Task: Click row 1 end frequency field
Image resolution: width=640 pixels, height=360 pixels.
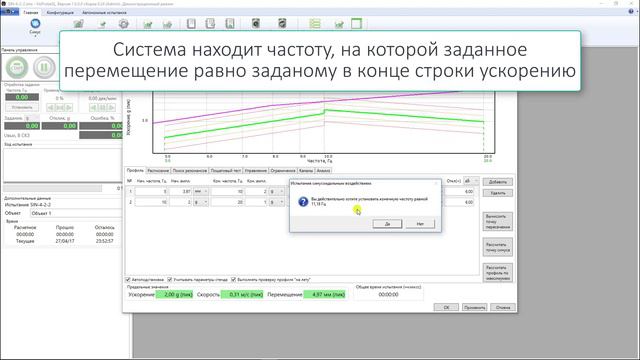Action: [227, 191]
